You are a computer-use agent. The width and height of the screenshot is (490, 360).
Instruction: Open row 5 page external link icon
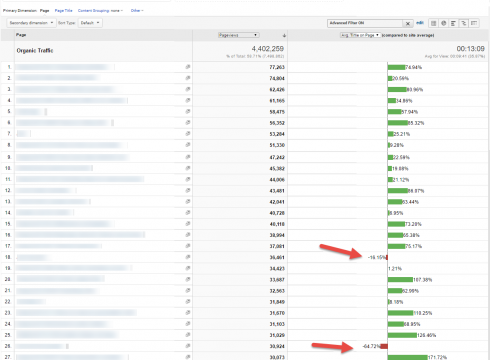(188, 111)
